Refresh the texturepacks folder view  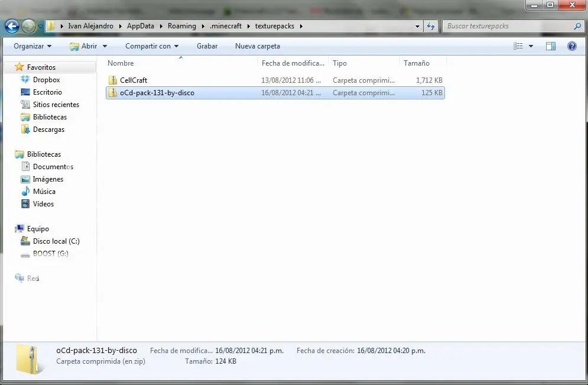(430, 26)
